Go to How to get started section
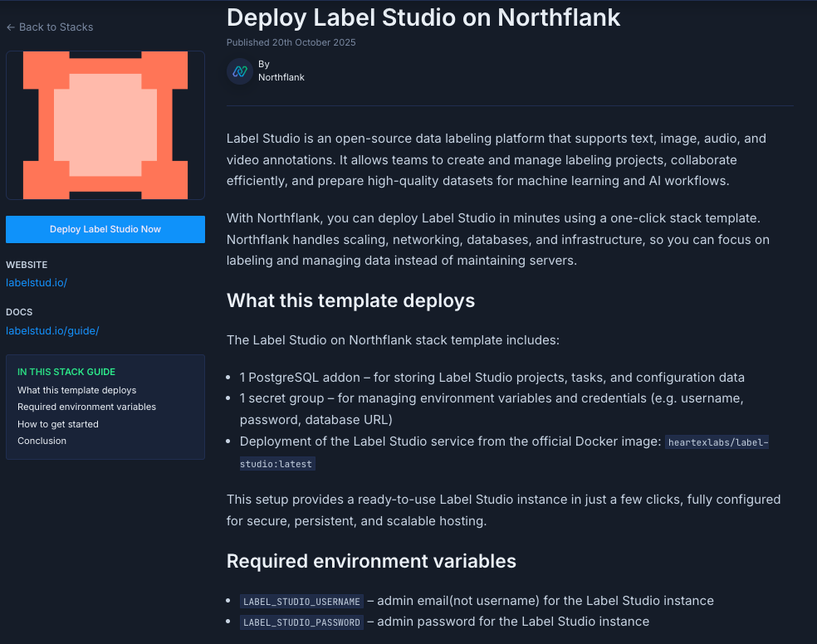817x644 pixels. (58, 424)
